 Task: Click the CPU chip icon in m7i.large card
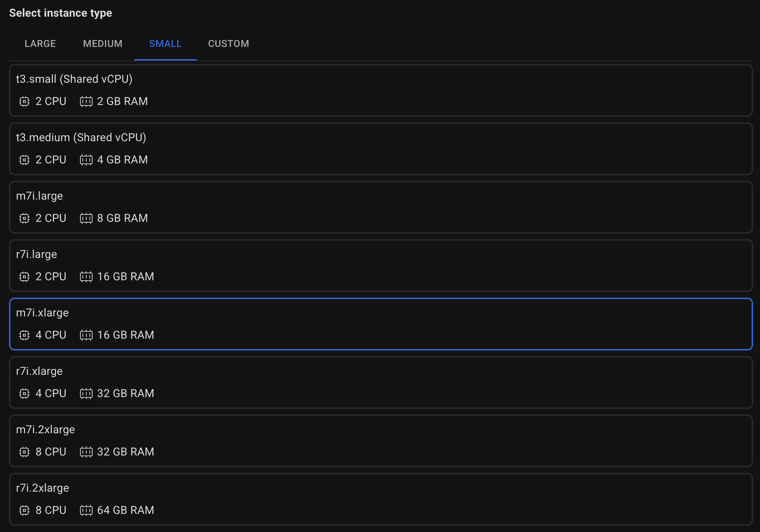[24, 218]
